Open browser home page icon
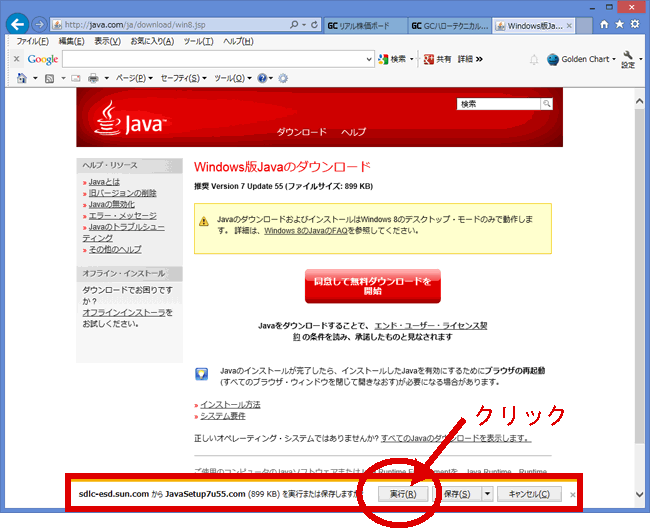The image size is (650, 528). click(604, 24)
